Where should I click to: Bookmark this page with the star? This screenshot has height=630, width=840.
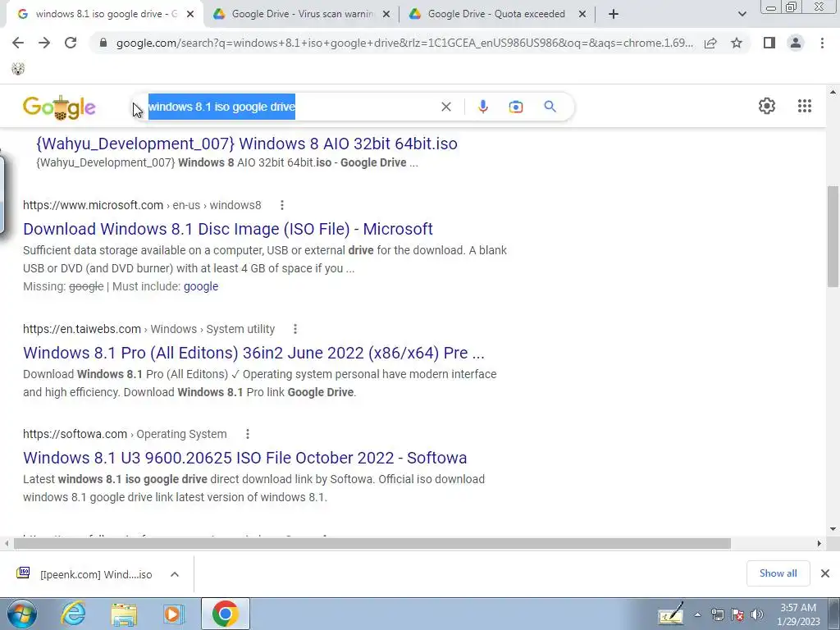coord(737,43)
